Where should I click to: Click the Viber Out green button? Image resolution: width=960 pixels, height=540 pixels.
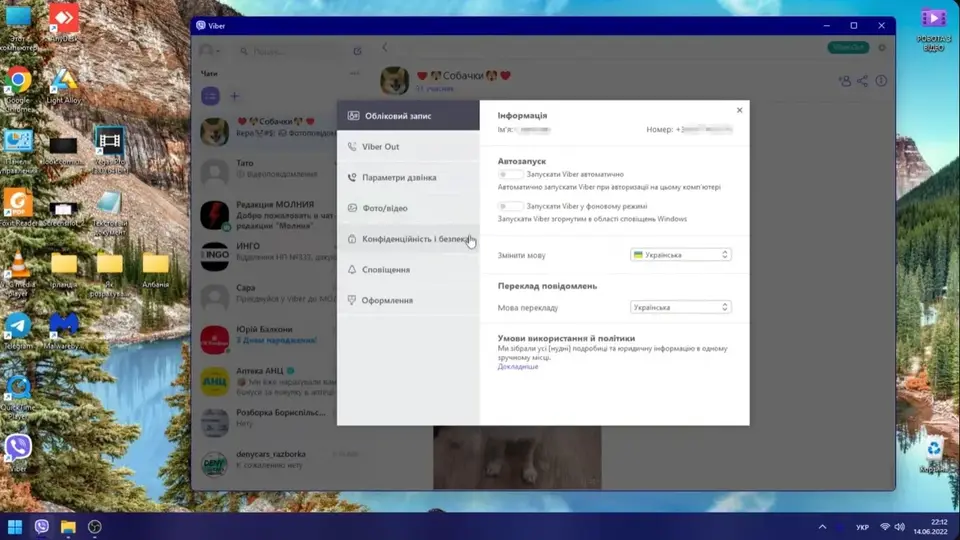(848, 47)
